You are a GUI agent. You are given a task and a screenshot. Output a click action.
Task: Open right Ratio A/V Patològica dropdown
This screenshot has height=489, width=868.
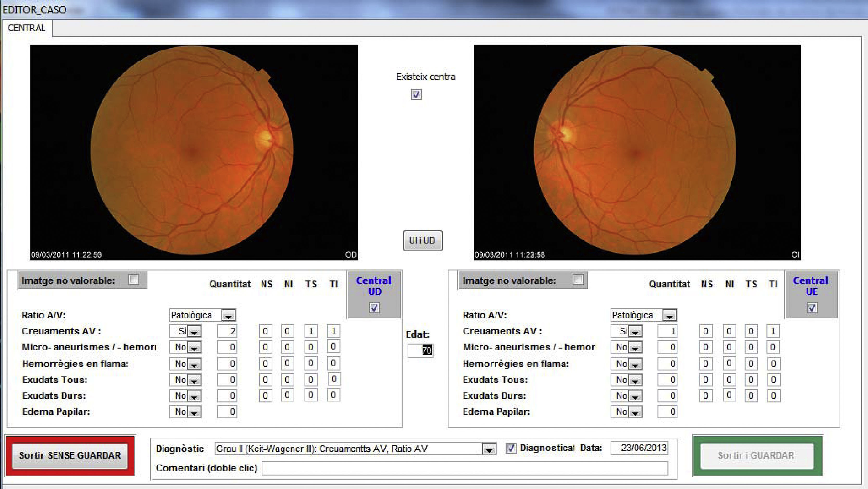[669, 316]
